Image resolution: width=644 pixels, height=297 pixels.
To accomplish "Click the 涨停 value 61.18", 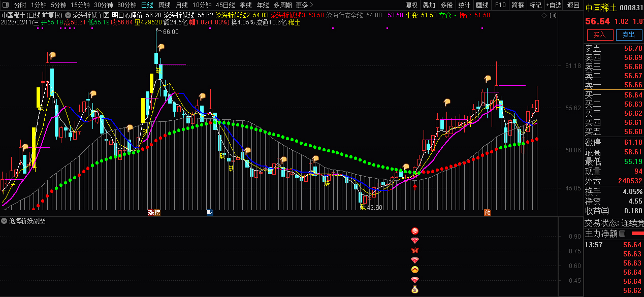I will (633, 142).
